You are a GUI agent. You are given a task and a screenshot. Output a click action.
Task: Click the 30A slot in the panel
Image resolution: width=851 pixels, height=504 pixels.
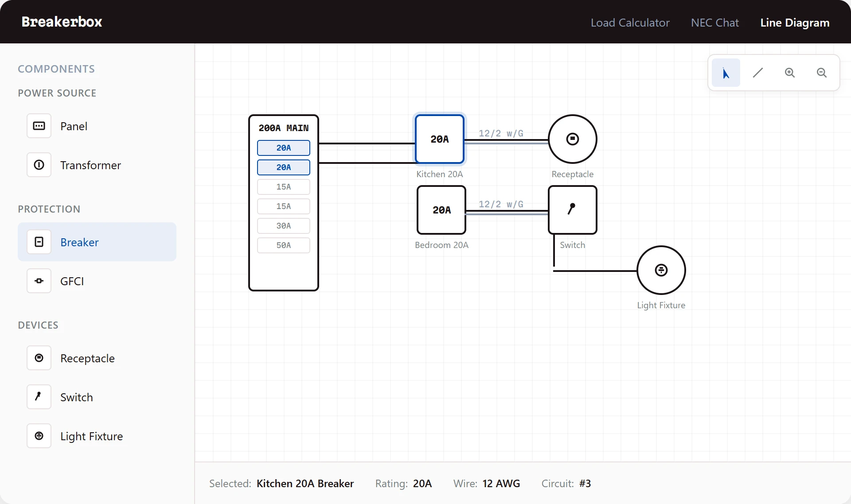pos(284,226)
